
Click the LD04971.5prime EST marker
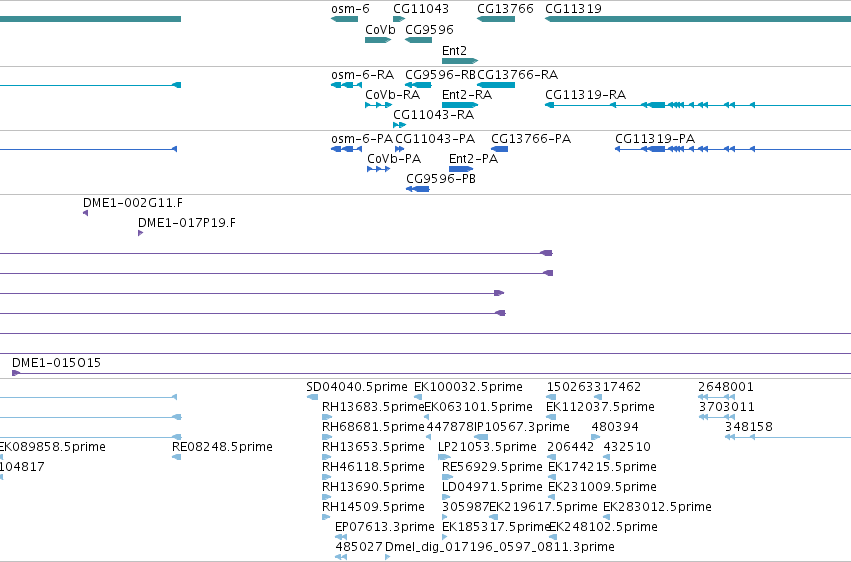[x=446, y=497]
